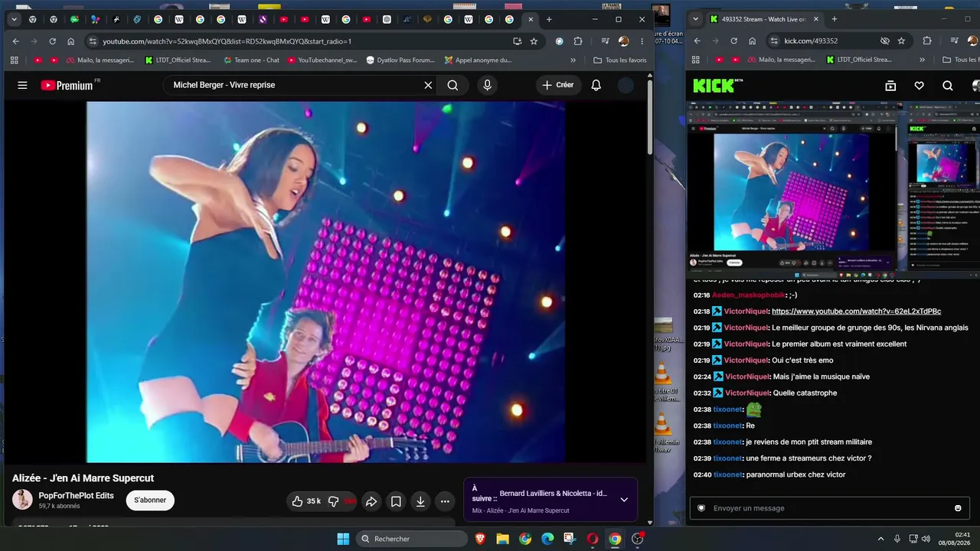Open the Windows Start menu
980x551 pixels.
tap(343, 539)
